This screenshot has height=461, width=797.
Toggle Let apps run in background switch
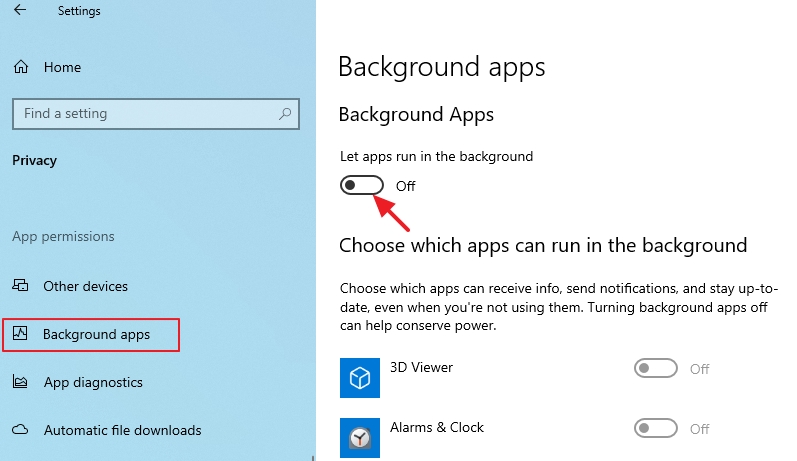click(361, 186)
